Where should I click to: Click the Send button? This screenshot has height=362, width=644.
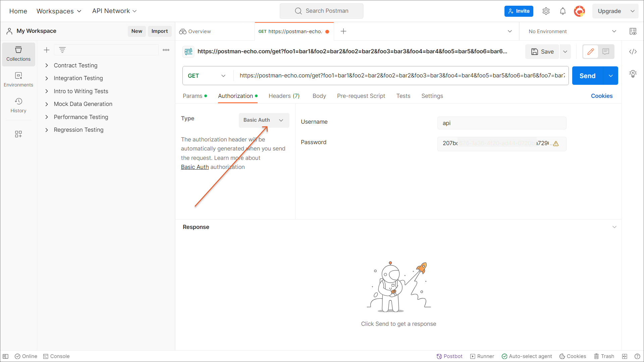click(587, 76)
